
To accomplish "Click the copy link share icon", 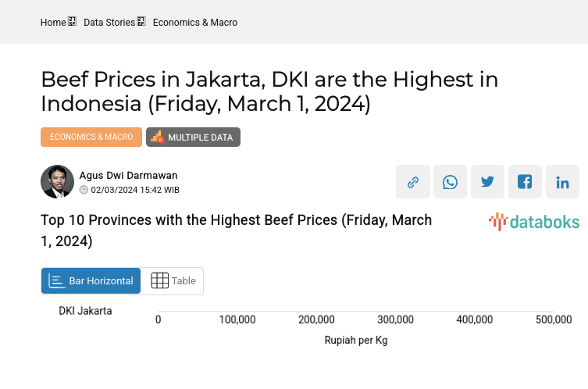I will (x=413, y=182).
